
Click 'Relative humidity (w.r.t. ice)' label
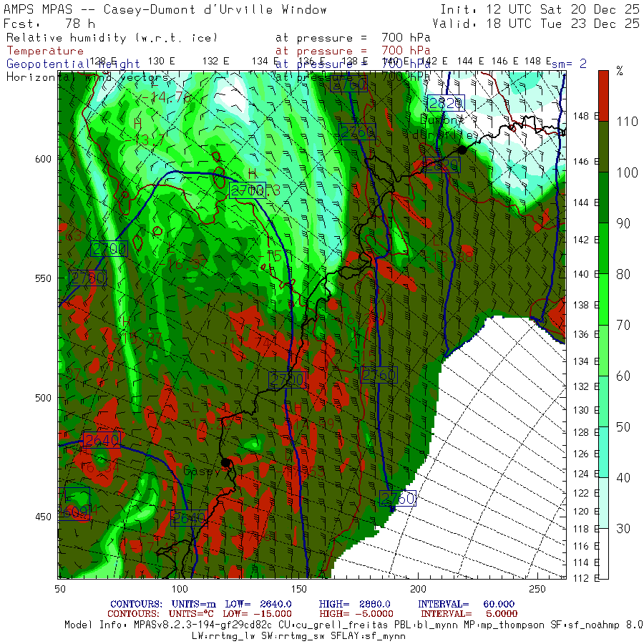[x=112, y=38]
